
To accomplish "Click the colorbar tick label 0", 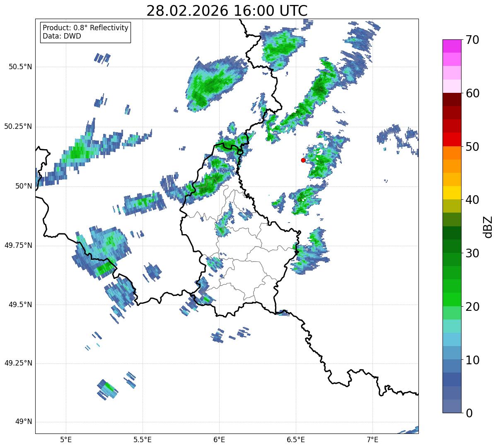I will [469, 413].
